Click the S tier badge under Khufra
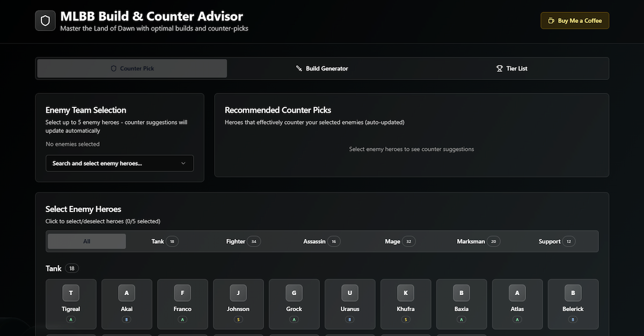The width and height of the screenshot is (644, 336). click(406, 319)
